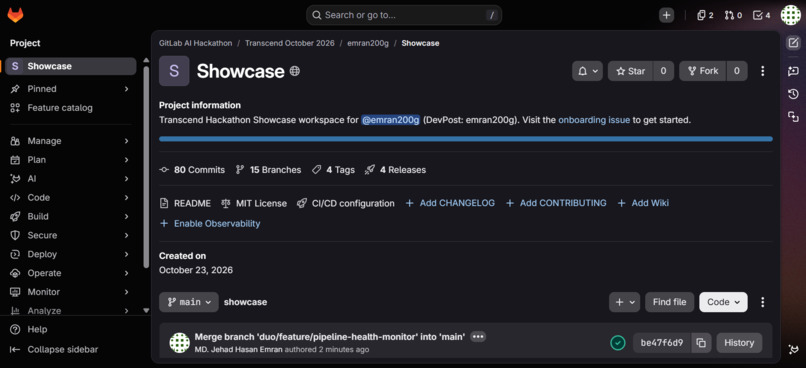Open the Duo agent icon at bottom right
Viewport: 806px width, 368px height.
click(793, 349)
